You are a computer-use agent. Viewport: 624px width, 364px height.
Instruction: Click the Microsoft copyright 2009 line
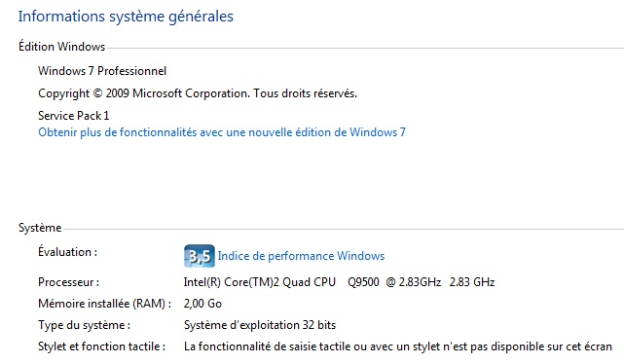point(198,93)
